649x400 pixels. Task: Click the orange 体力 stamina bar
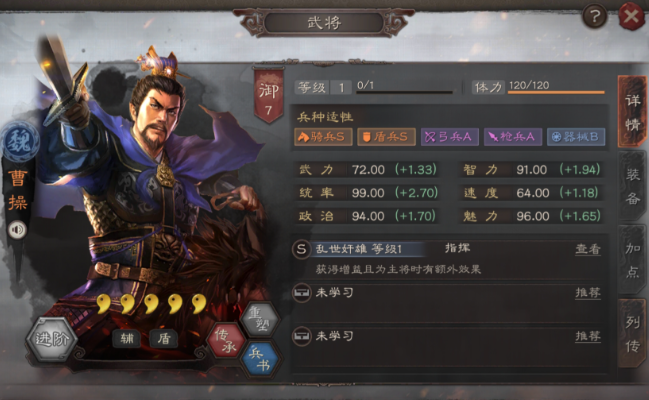click(556, 92)
